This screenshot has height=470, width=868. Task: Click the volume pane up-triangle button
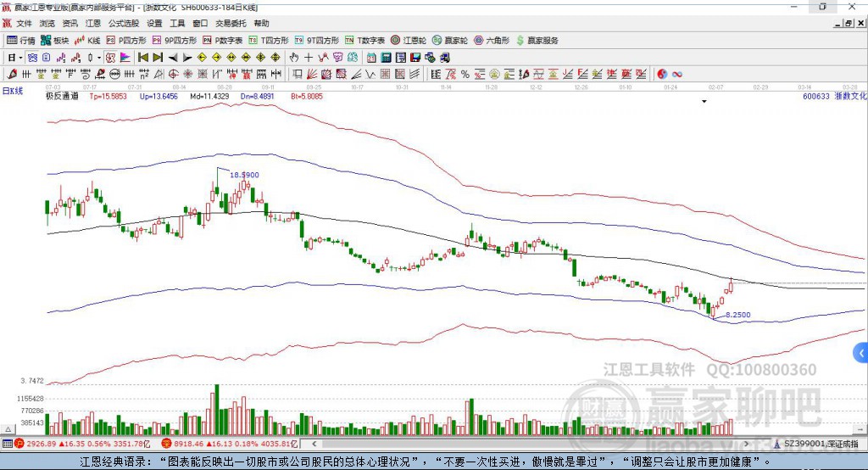click(x=8, y=429)
